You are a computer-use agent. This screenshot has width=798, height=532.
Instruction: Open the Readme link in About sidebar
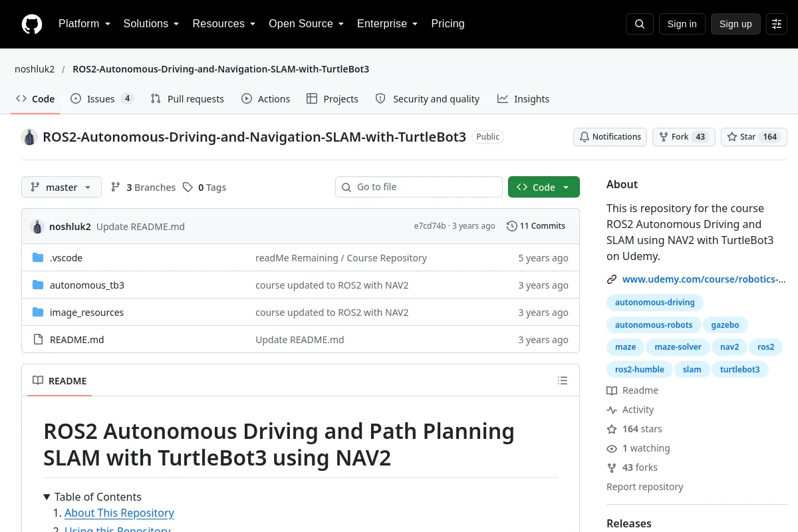pos(632,390)
